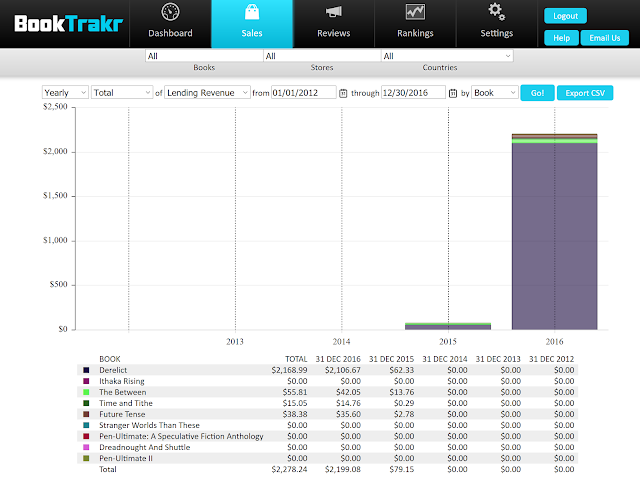Open the group-by Book dropdown
This screenshot has height=480, width=640.
tap(495, 93)
